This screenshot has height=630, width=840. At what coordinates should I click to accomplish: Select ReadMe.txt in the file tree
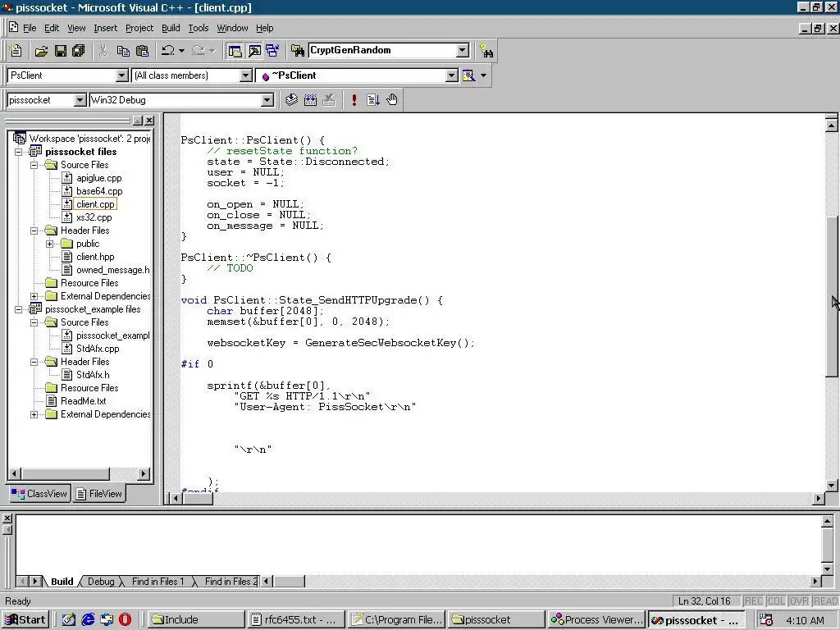(83, 401)
